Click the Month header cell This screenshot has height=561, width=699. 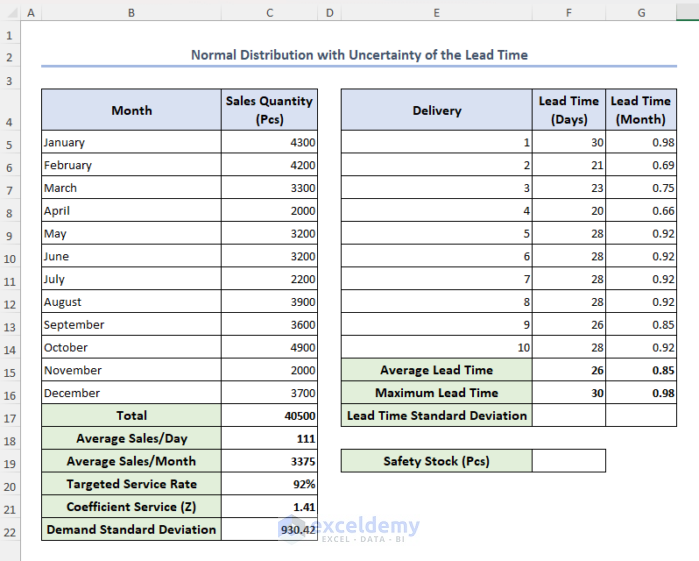pyautogui.click(x=131, y=110)
